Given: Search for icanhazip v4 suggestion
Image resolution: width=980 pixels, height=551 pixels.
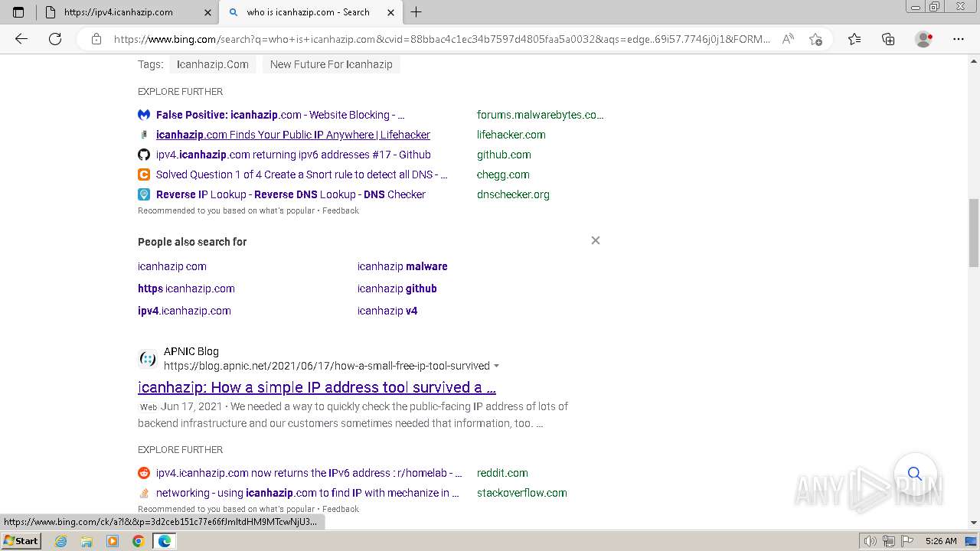Looking at the screenshot, I should pos(387,311).
